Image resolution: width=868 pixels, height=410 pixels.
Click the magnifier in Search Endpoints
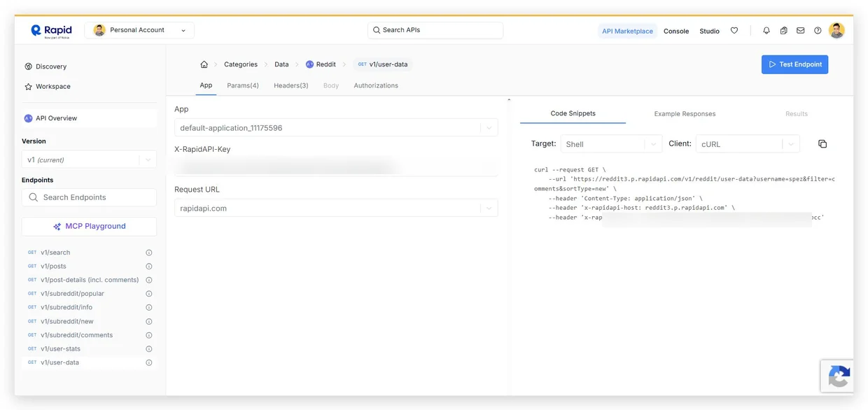coord(34,198)
